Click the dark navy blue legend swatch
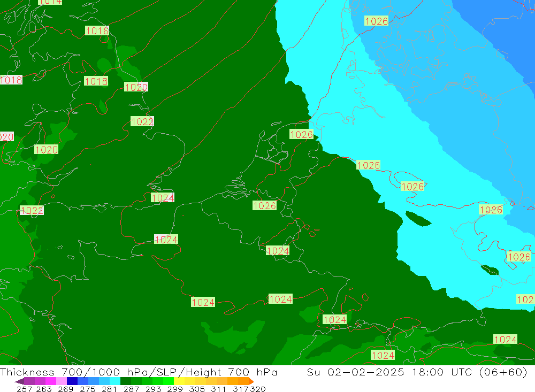The image size is (535, 392). coord(72,381)
